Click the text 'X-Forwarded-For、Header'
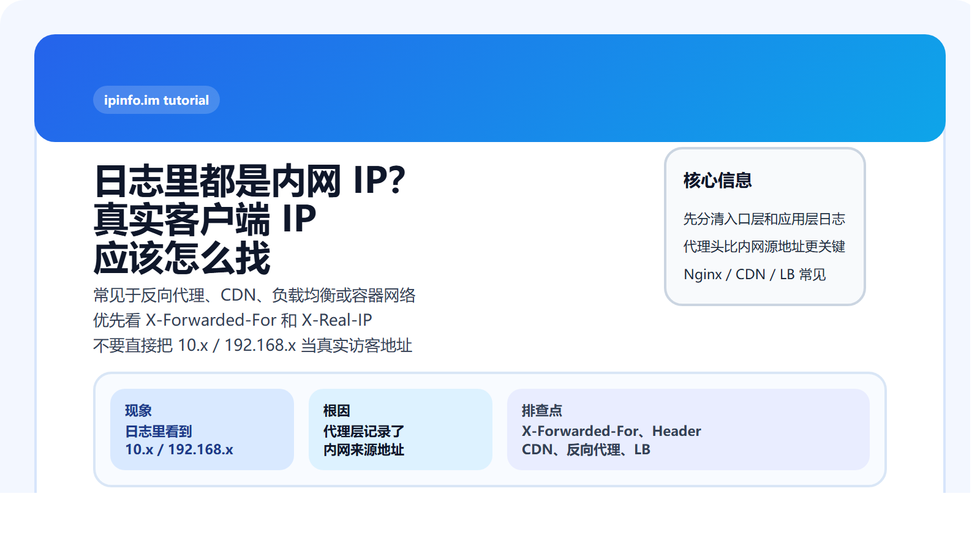 coord(611,431)
